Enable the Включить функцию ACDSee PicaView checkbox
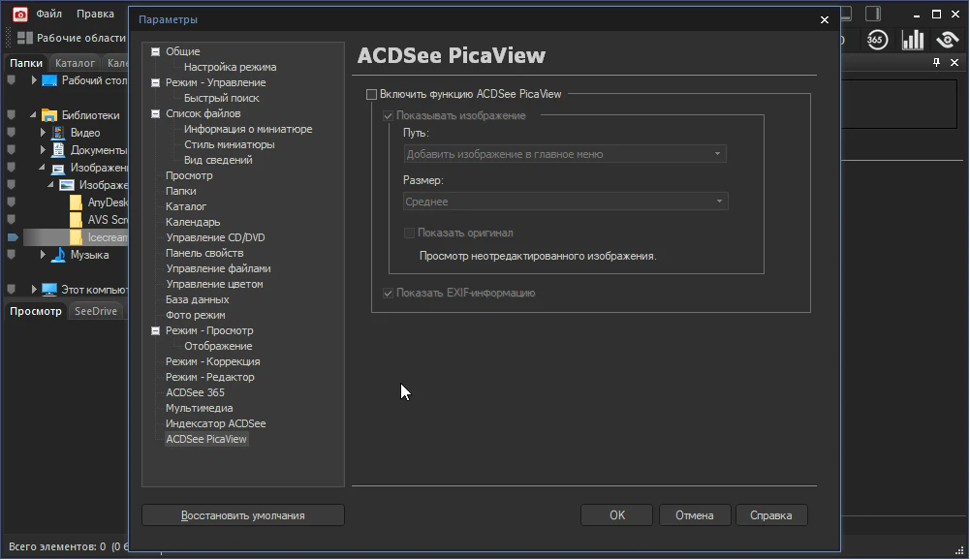The image size is (970, 560). (371, 95)
